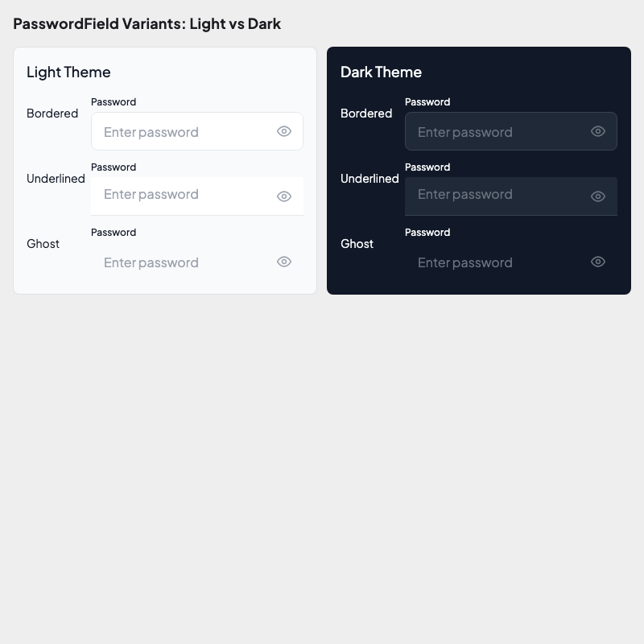
Task: Click into dark theme Underlined password input
Action: (495, 195)
